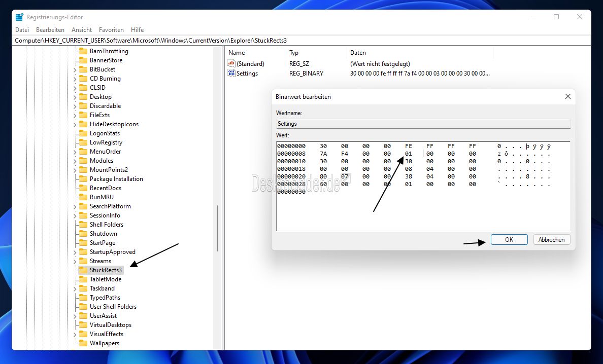Select the Wallpapers key
Image resolution: width=603 pixels, height=364 pixels.
[x=105, y=343]
